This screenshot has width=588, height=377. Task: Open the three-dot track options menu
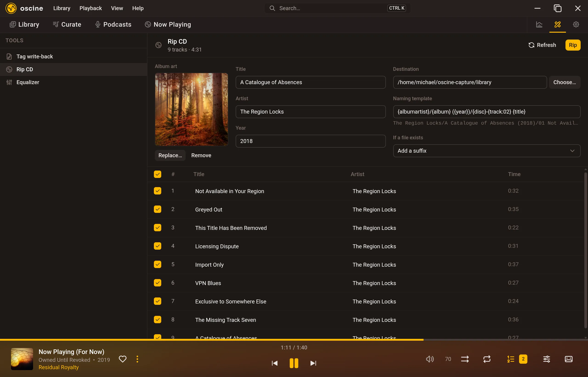[137, 359]
